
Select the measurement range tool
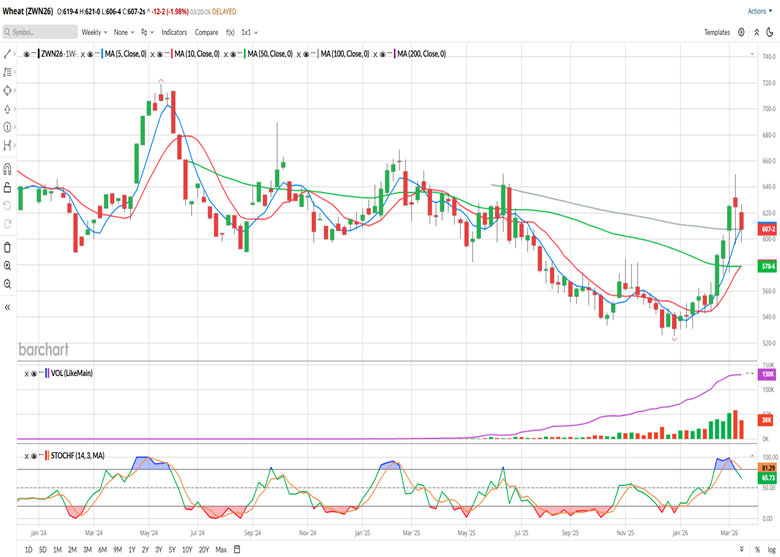point(7,145)
